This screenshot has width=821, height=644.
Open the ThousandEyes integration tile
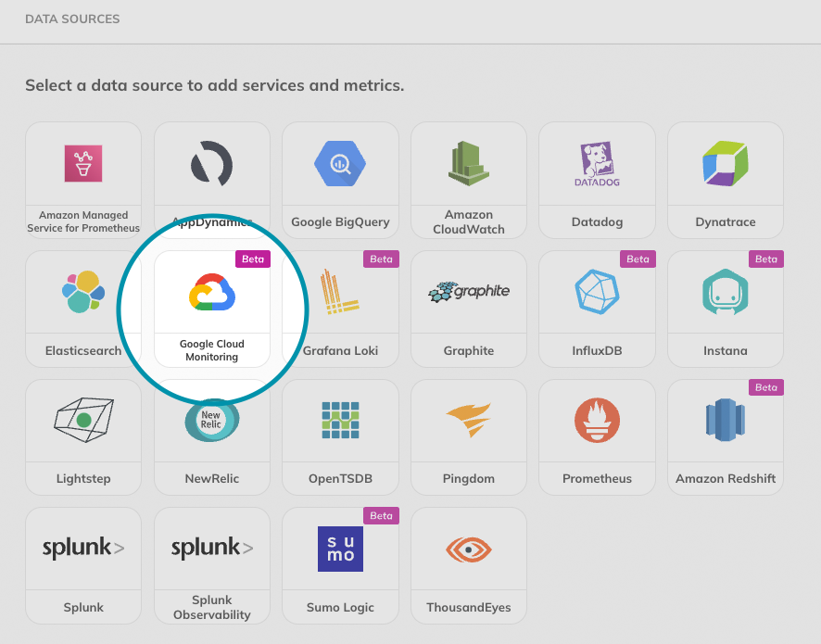click(x=468, y=565)
